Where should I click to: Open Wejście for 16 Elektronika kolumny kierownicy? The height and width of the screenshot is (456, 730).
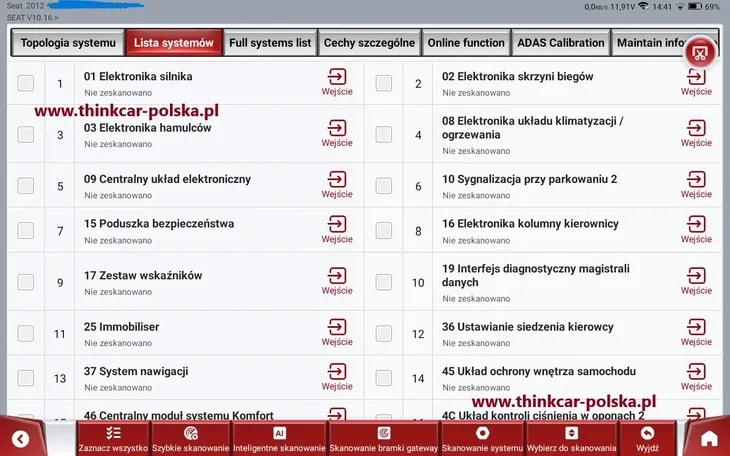[696, 230]
